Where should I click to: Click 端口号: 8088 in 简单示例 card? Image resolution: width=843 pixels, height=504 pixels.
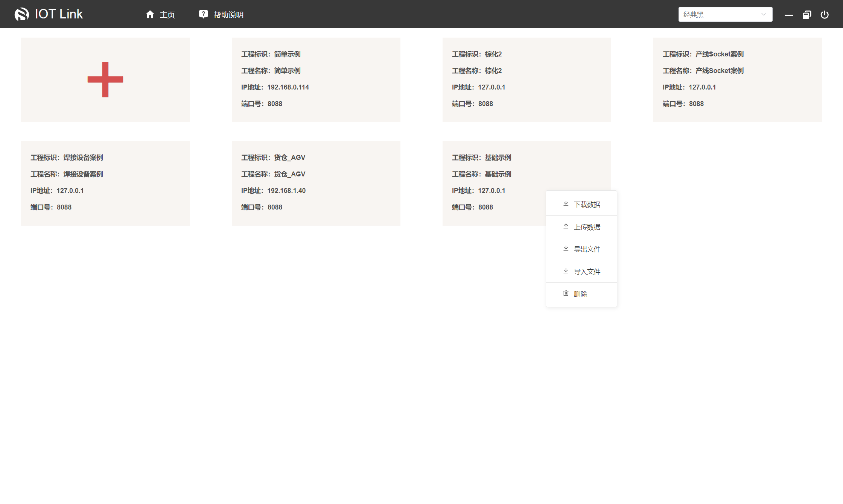(x=262, y=104)
